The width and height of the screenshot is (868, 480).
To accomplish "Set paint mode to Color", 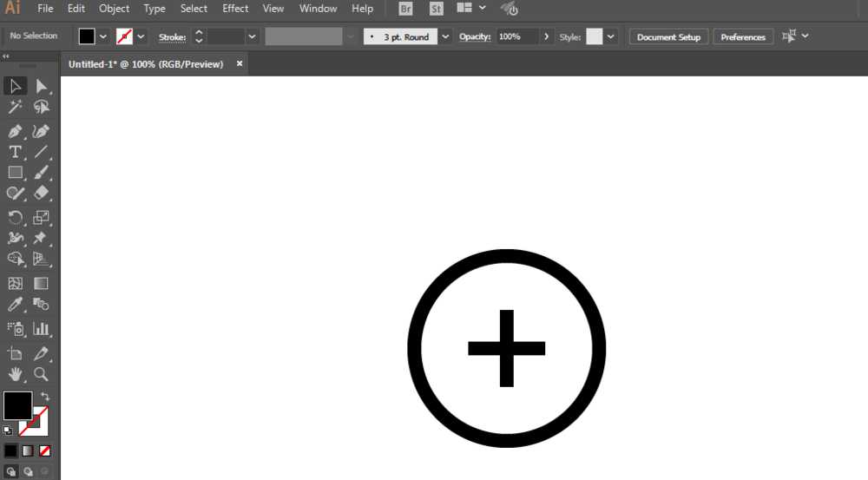I will (10, 450).
